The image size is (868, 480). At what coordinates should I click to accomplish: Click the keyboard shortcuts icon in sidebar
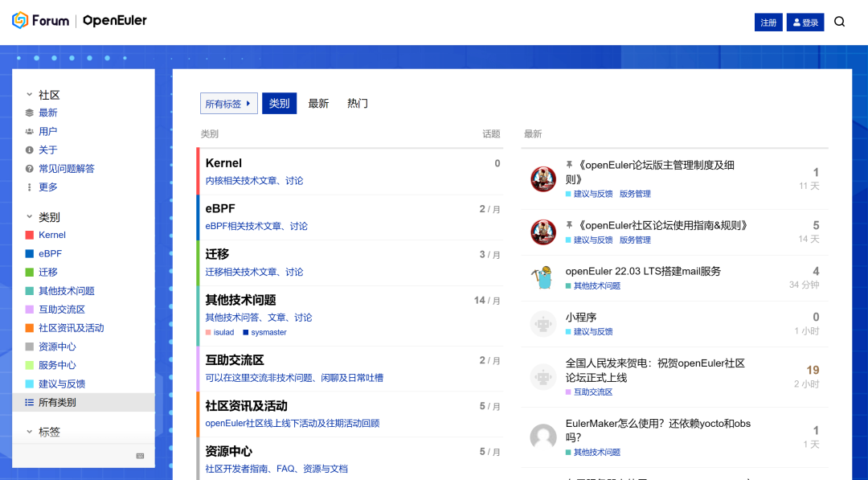point(140,456)
